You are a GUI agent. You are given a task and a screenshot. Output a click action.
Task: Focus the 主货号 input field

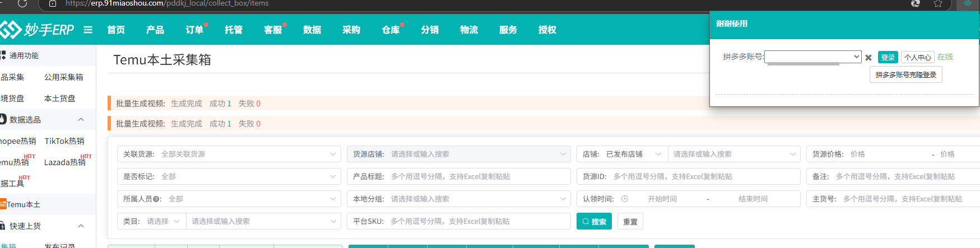(x=893, y=199)
